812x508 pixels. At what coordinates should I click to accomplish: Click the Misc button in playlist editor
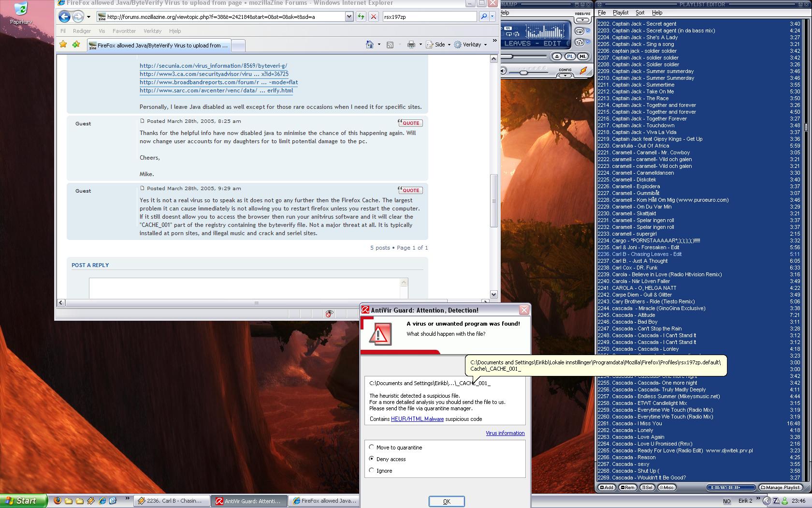click(667, 488)
